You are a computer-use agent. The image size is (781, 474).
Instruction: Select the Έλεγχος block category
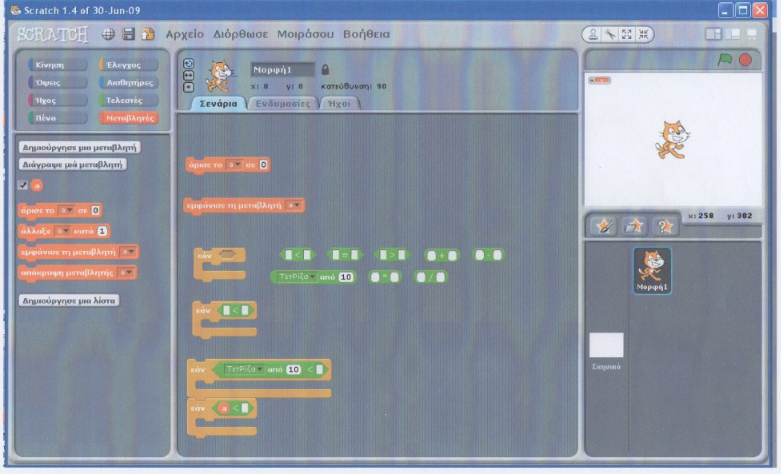(x=129, y=65)
